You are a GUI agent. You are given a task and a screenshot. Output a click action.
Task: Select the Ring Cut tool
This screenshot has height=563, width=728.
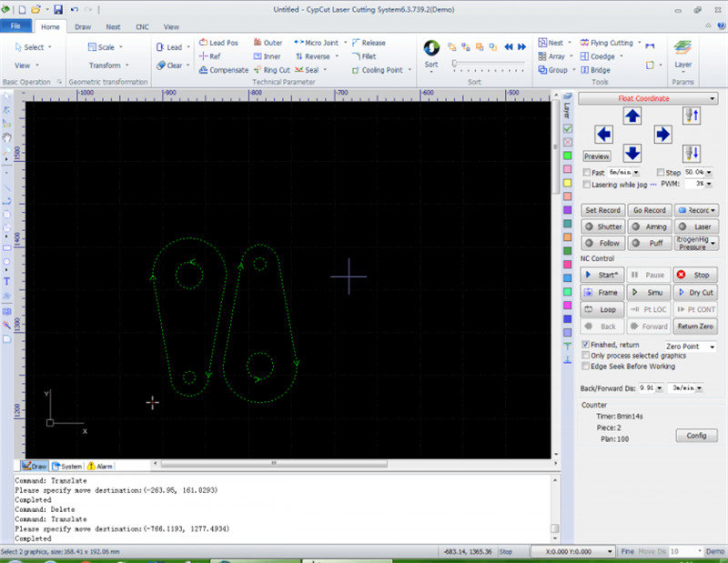coord(271,70)
